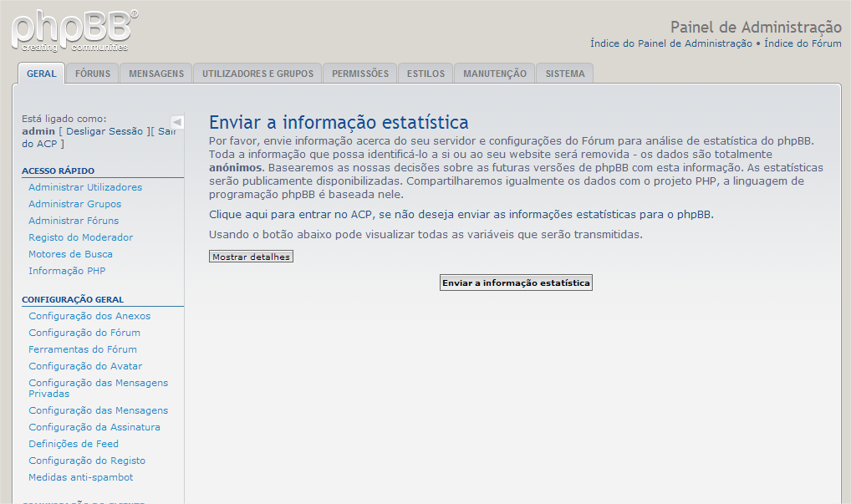The width and height of the screenshot is (851, 504).
Task: Collapse the sidebar menu with arrow toggle
Action: click(176, 122)
